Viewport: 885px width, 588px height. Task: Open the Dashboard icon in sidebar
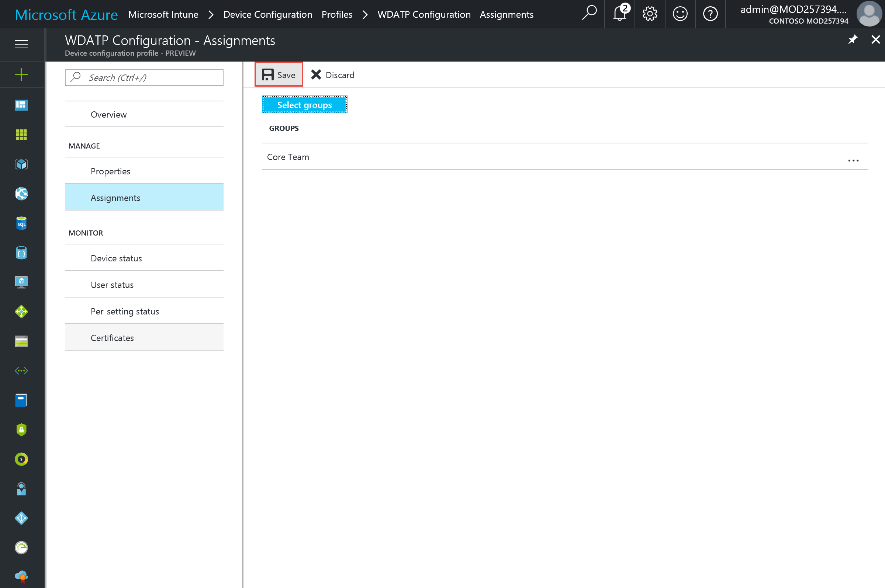pyautogui.click(x=21, y=105)
